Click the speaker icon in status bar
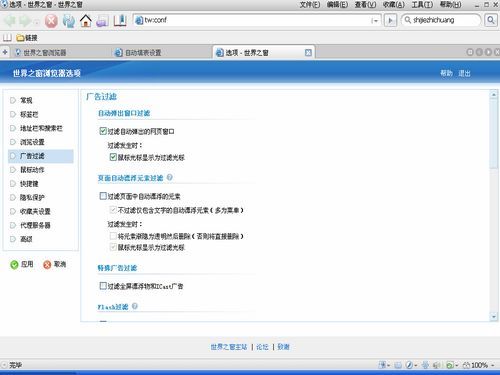 pyautogui.click(x=437, y=365)
